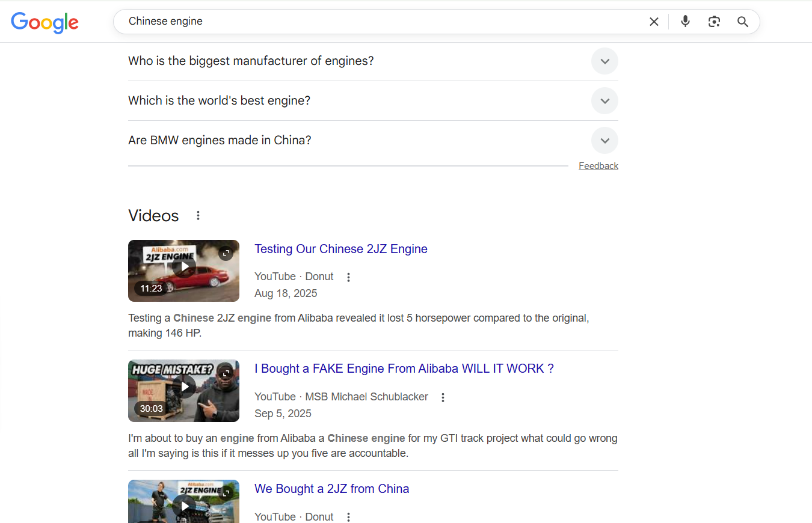Open "I Bought a FAKE Engine From Alibaba" link
812x523 pixels.
pyautogui.click(x=404, y=369)
